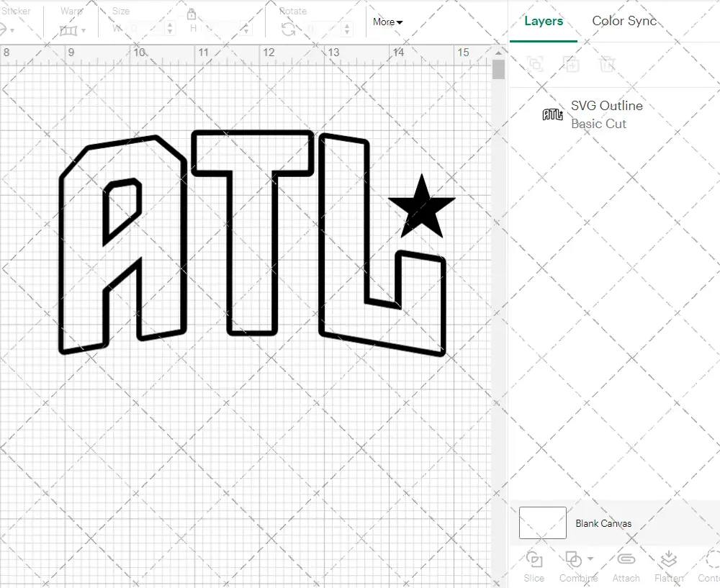
Task: Delete the layer using the trash icon
Action: (x=607, y=64)
